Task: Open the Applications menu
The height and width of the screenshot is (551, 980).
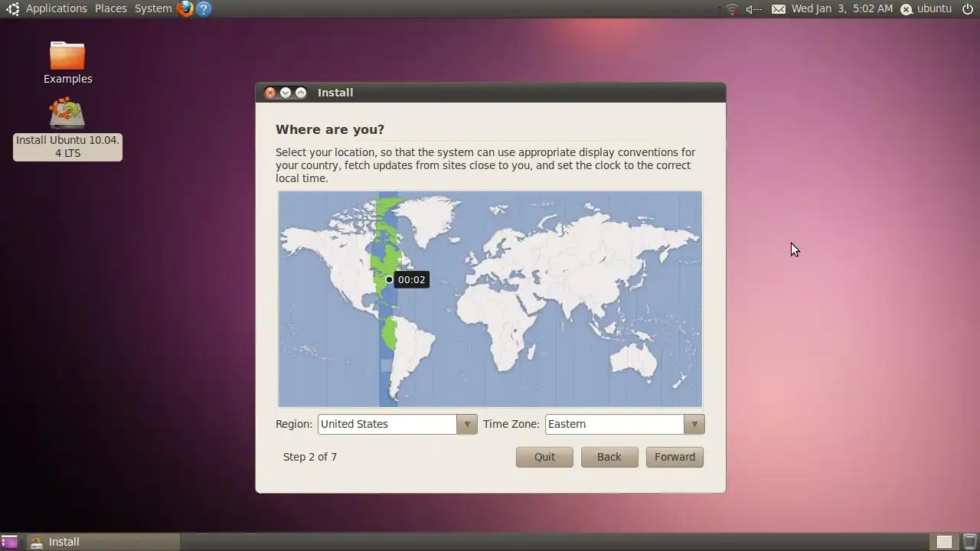Action: point(56,8)
